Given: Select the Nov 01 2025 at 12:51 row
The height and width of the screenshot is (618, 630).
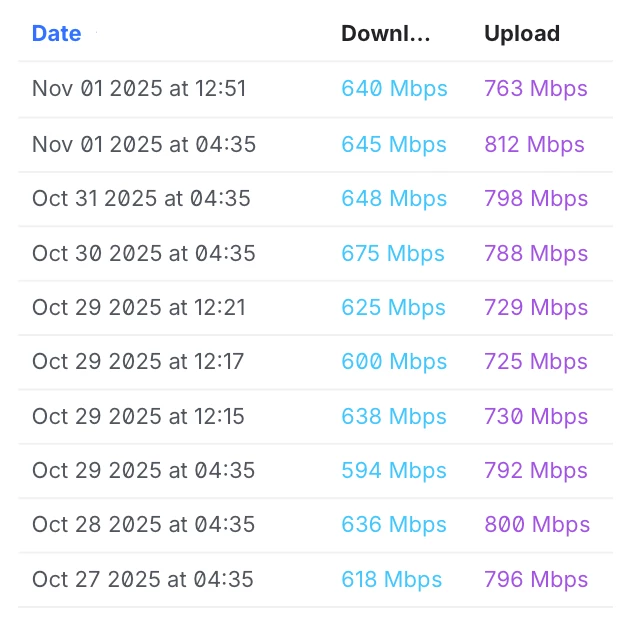Looking at the screenshot, I should [x=139, y=89].
